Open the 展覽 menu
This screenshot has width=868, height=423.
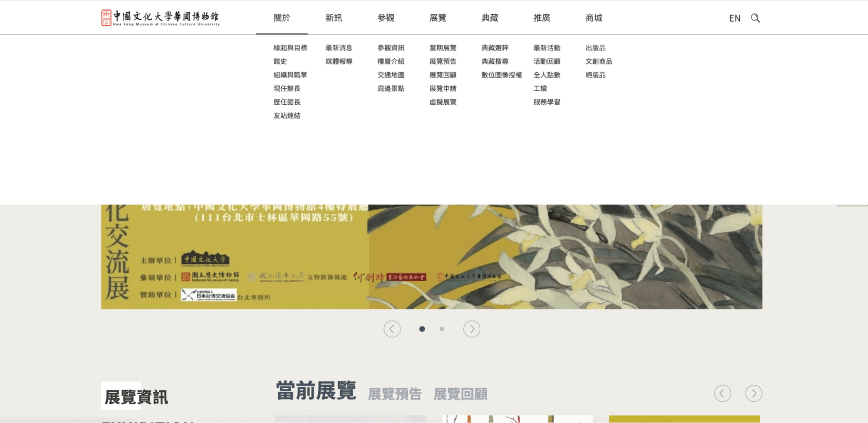coord(438,18)
